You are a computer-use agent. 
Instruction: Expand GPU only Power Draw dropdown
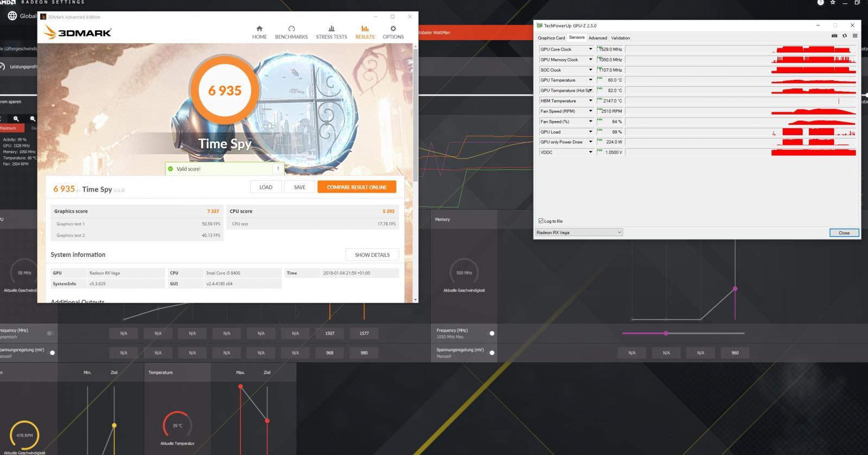[591, 142]
